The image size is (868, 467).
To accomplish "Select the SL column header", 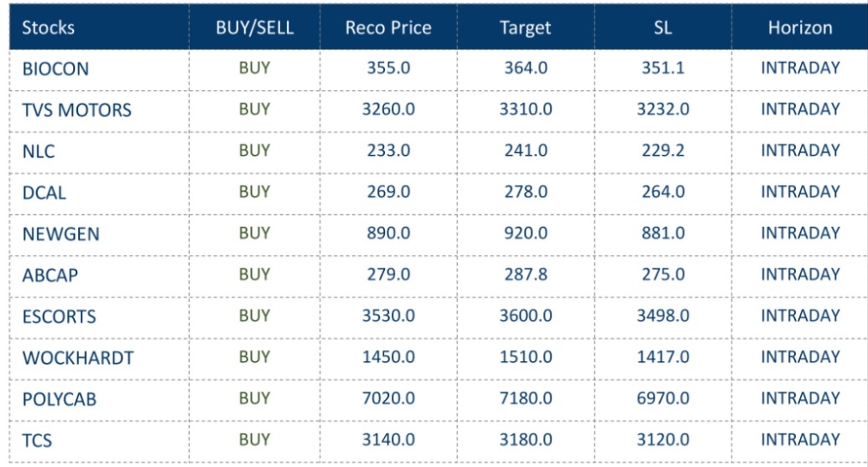I will (663, 28).
